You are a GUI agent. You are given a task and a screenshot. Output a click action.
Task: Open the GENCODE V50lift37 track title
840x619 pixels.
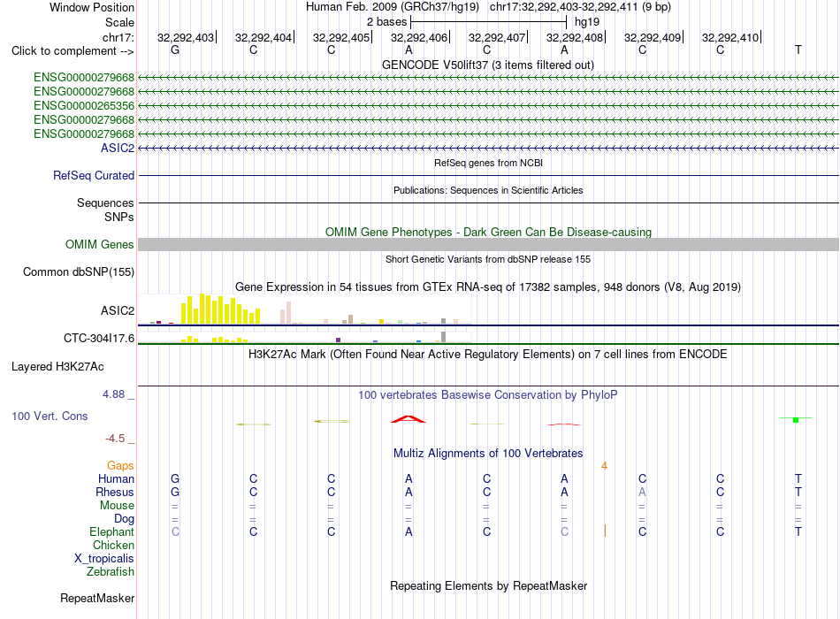click(487, 65)
